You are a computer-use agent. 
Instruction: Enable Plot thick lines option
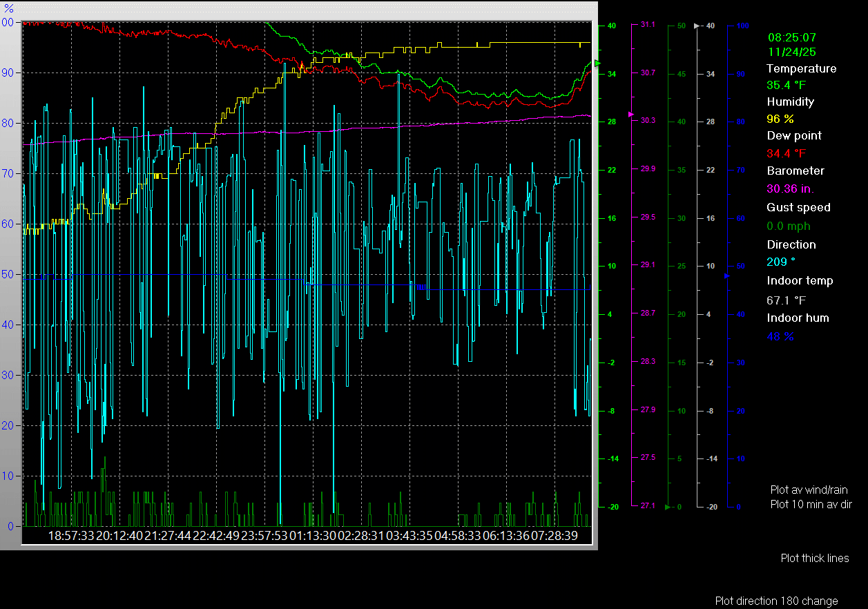[x=815, y=558]
